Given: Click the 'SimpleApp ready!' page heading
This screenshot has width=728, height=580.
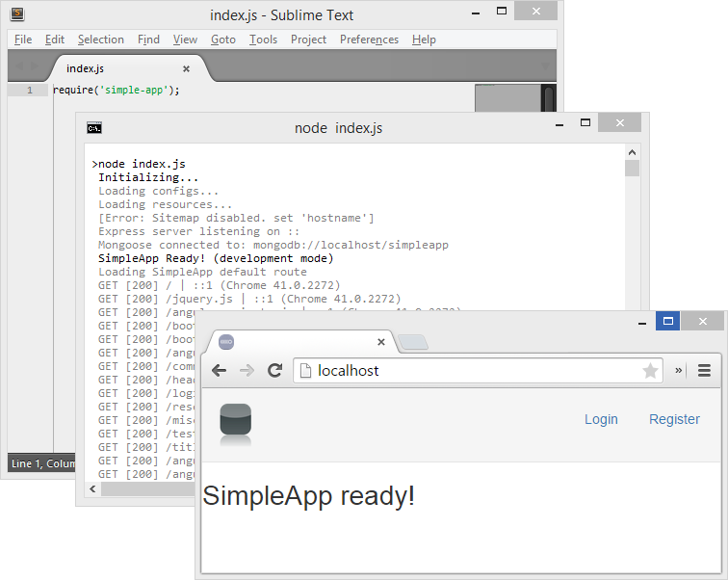Looking at the screenshot, I should [x=308, y=495].
